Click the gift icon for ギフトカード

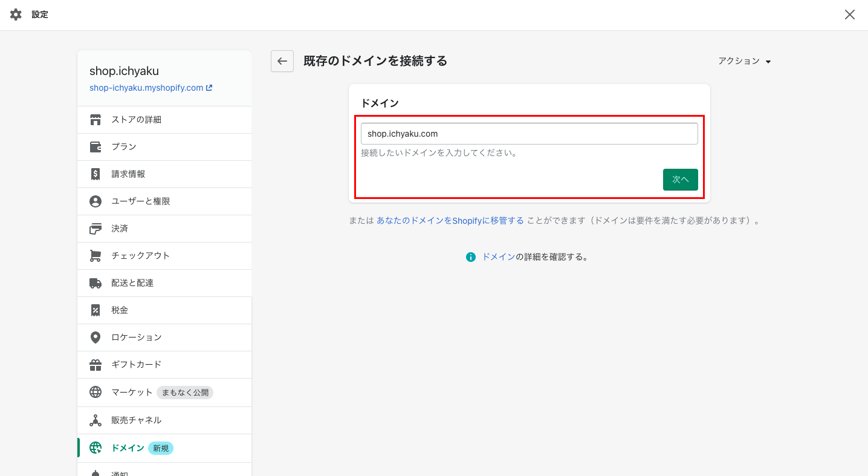coord(96,365)
